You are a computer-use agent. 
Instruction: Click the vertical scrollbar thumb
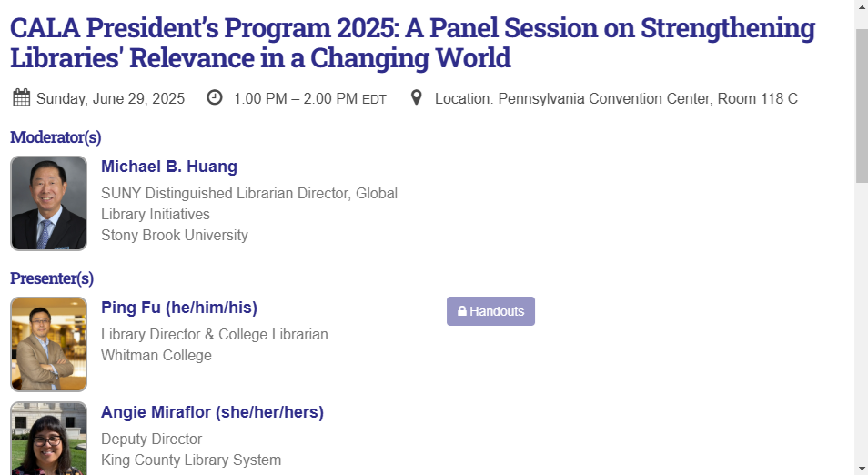pos(862,106)
